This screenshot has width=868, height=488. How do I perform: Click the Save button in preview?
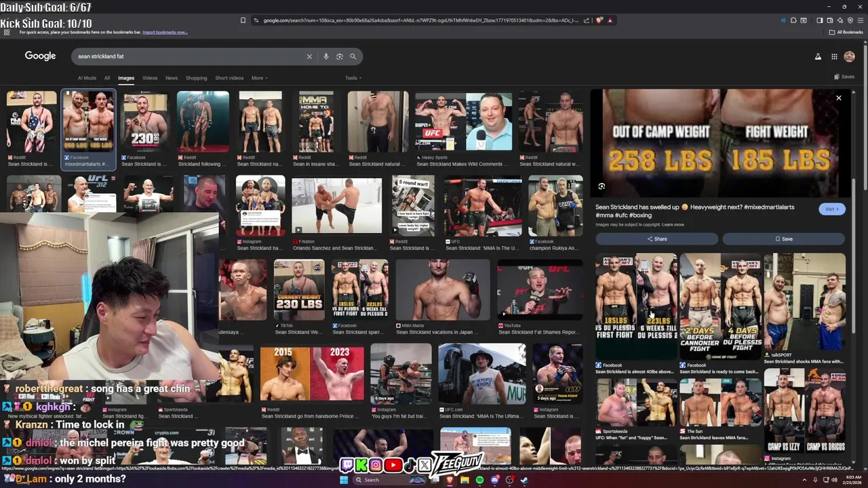783,239
